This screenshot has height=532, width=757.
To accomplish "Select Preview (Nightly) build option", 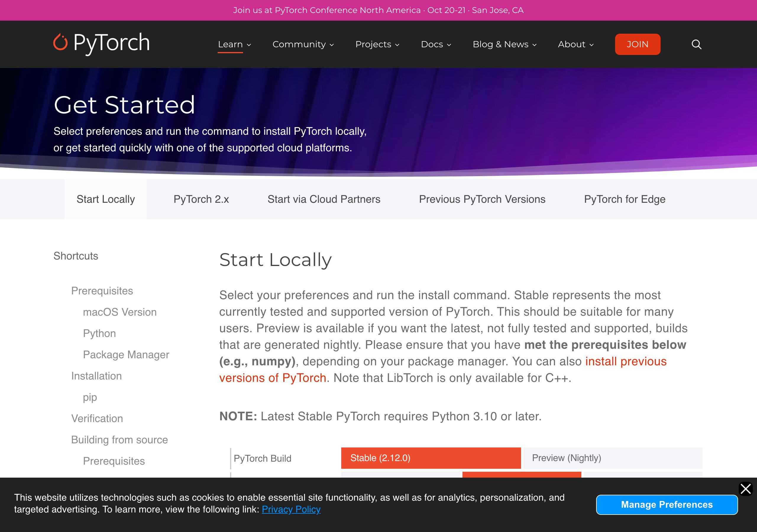I will 613,458.
